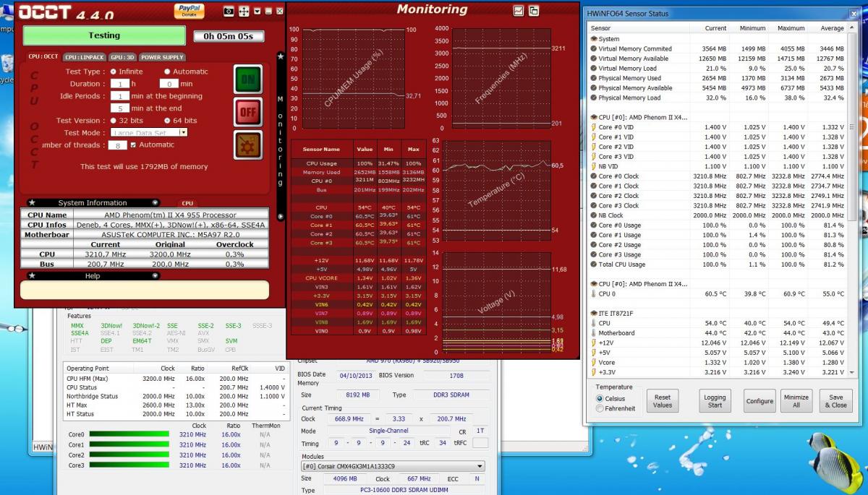
Task: Select Celsius temperature unit
Action: click(x=600, y=398)
